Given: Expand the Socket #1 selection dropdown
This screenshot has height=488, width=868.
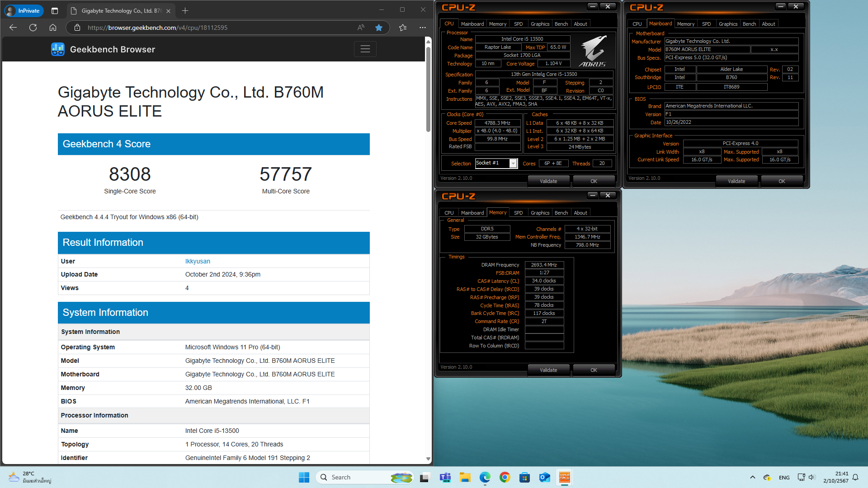Looking at the screenshot, I should click(x=513, y=164).
